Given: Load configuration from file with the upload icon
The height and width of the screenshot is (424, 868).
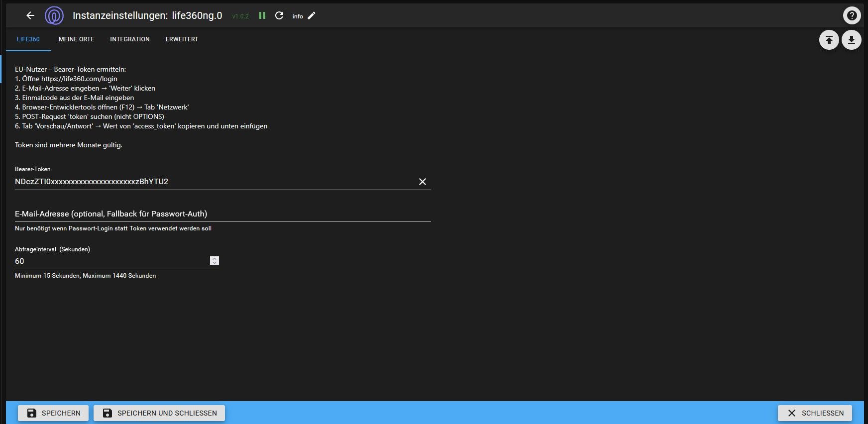Looking at the screenshot, I should point(829,40).
